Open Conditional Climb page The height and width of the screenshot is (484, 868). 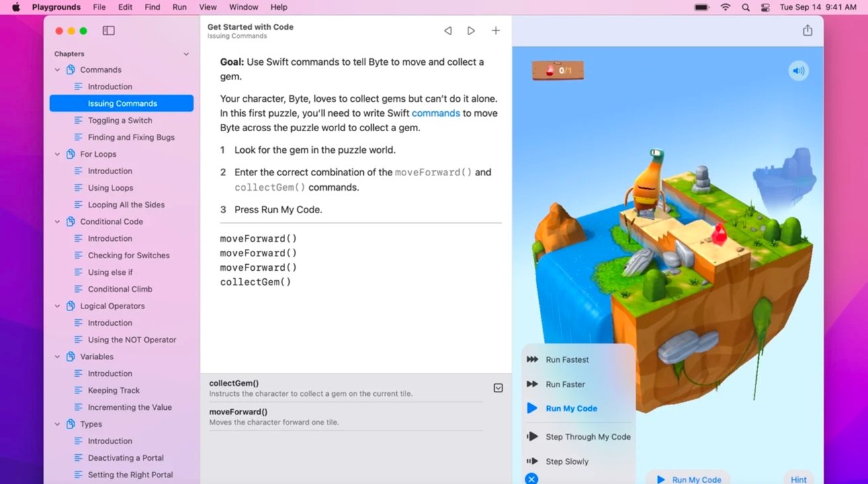point(121,289)
